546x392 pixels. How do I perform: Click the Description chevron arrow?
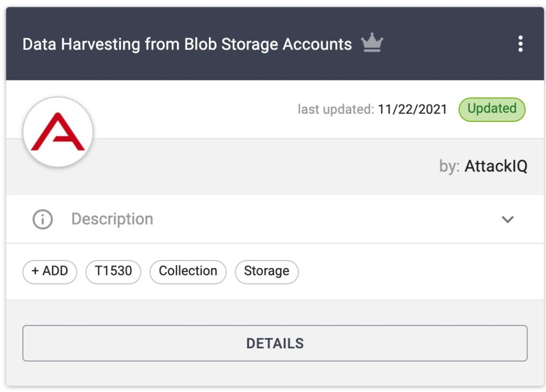point(507,219)
